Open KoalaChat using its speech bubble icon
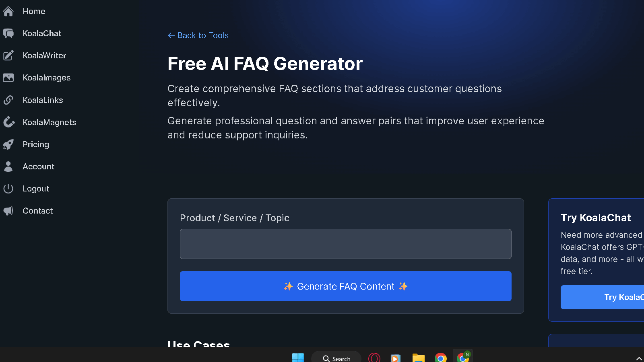This screenshot has width=644, height=362. (8, 33)
